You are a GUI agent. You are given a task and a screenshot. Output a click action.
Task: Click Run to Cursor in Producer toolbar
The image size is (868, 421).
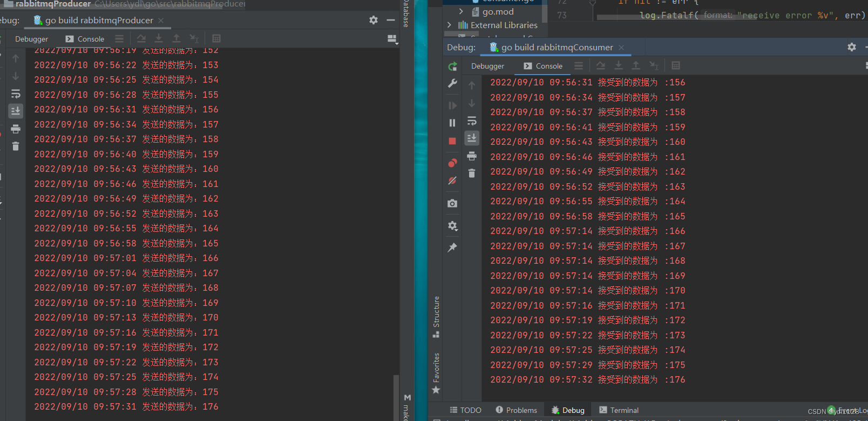(194, 38)
